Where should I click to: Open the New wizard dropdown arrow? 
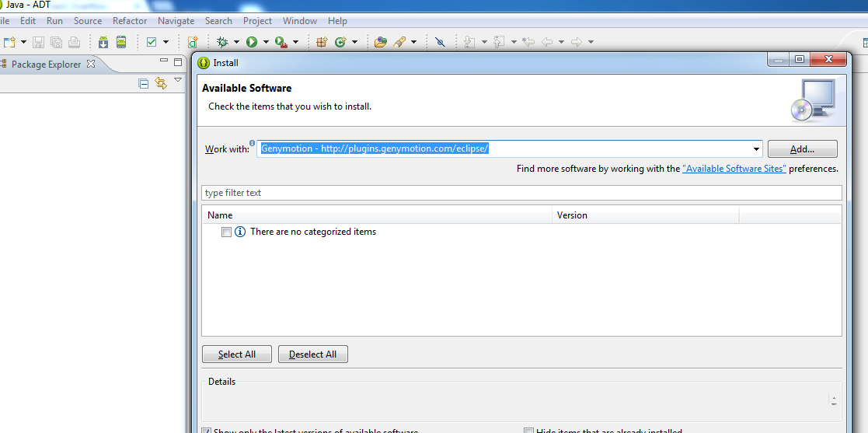coord(24,42)
